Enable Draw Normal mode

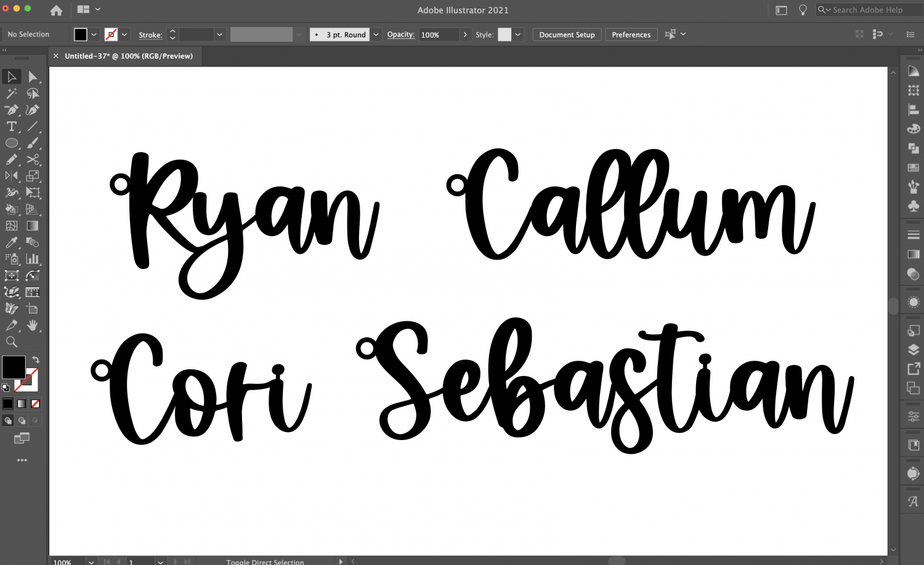click(8, 421)
